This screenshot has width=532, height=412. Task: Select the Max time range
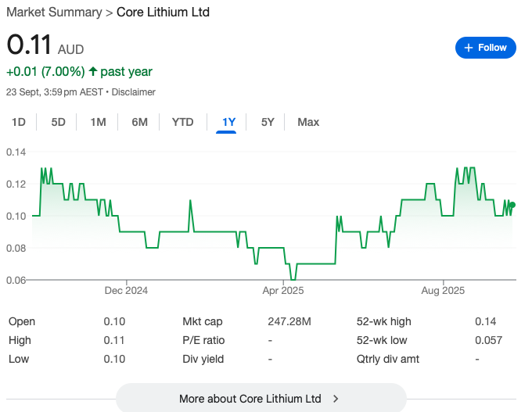coord(308,122)
